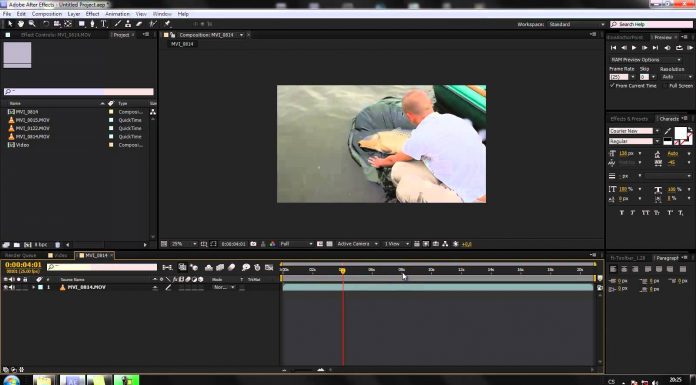
Task: Open the File menu
Action: pos(7,14)
